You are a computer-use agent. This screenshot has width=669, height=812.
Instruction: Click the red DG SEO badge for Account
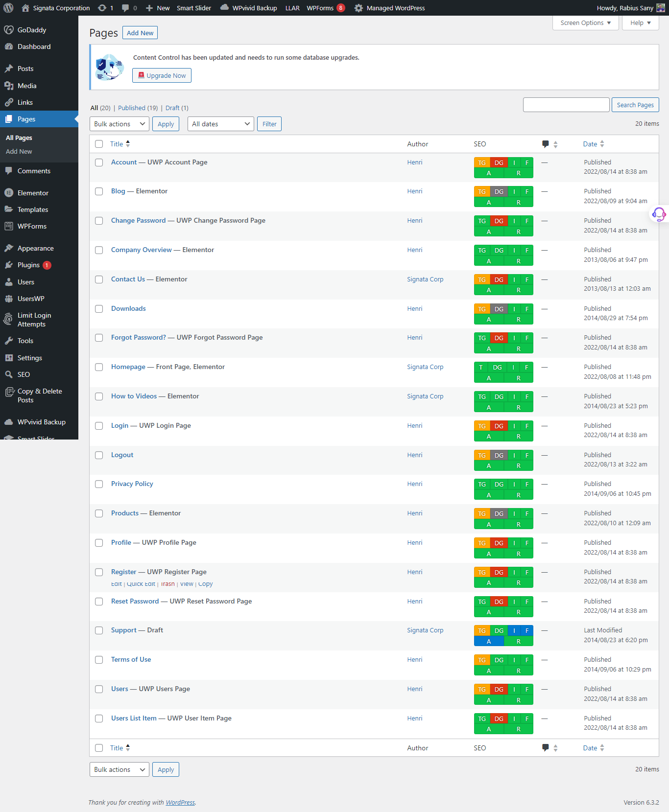pyautogui.click(x=499, y=163)
